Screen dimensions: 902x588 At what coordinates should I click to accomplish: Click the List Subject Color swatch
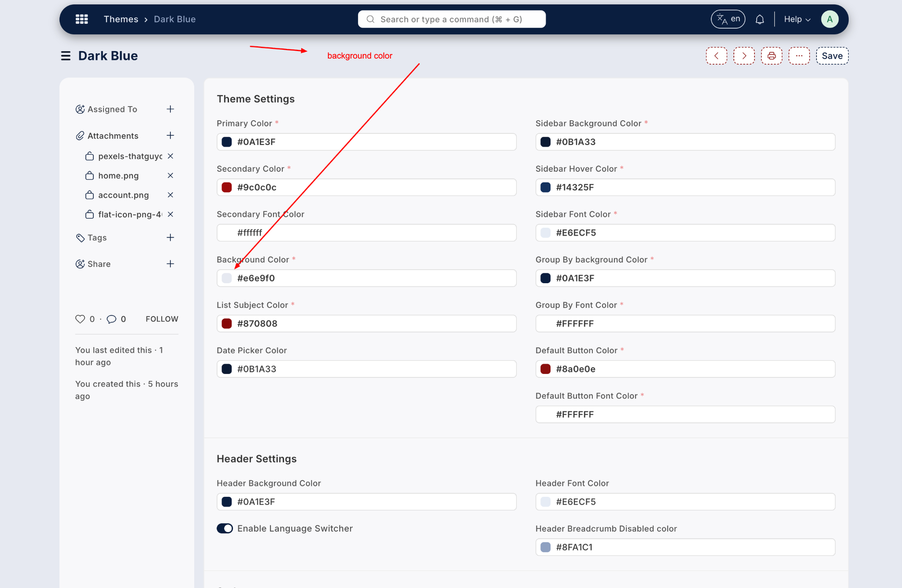tap(227, 324)
